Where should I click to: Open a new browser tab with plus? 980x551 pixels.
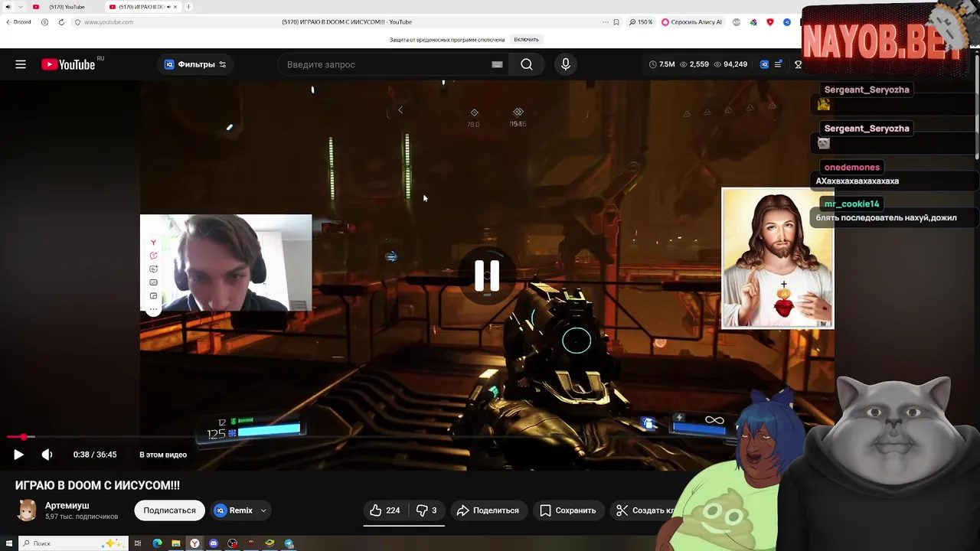pos(188,7)
